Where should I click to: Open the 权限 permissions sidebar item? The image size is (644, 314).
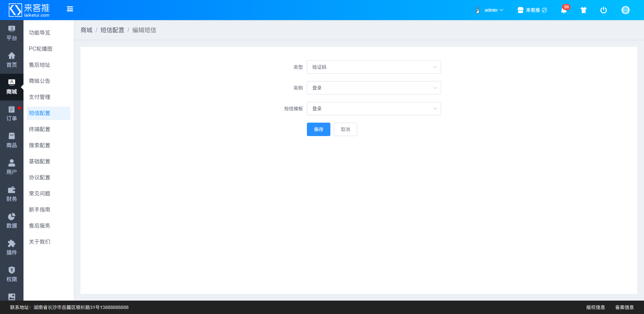(12, 274)
